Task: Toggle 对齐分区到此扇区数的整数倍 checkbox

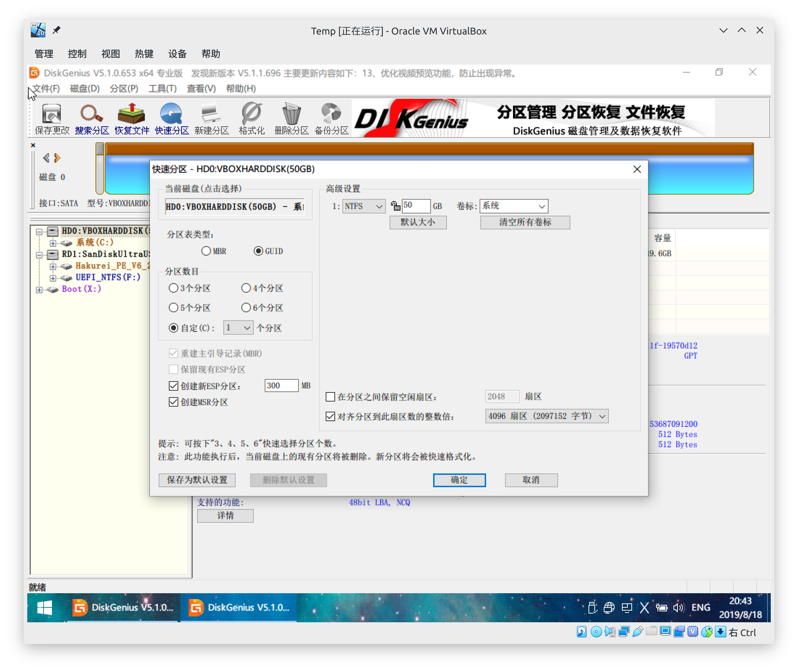Action: [330, 416]
